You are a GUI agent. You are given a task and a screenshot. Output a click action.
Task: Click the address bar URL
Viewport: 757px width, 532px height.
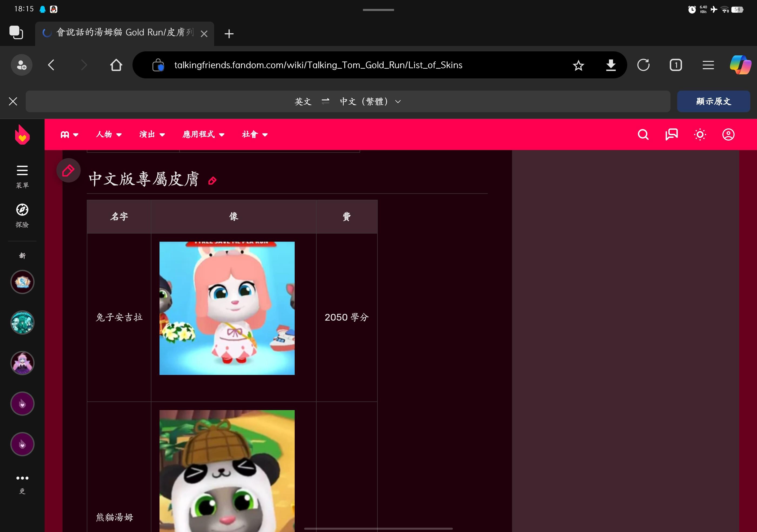[x=318, y=65]
